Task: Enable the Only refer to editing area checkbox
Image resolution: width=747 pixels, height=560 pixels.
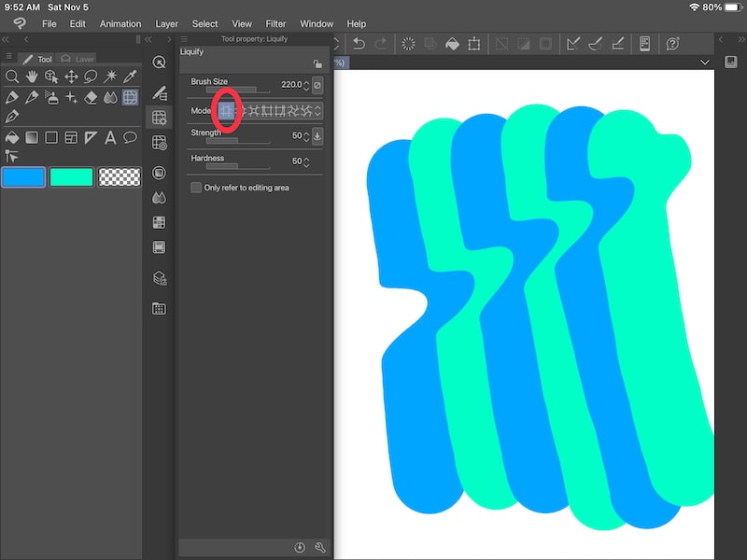Action: (x=196, y=187)
